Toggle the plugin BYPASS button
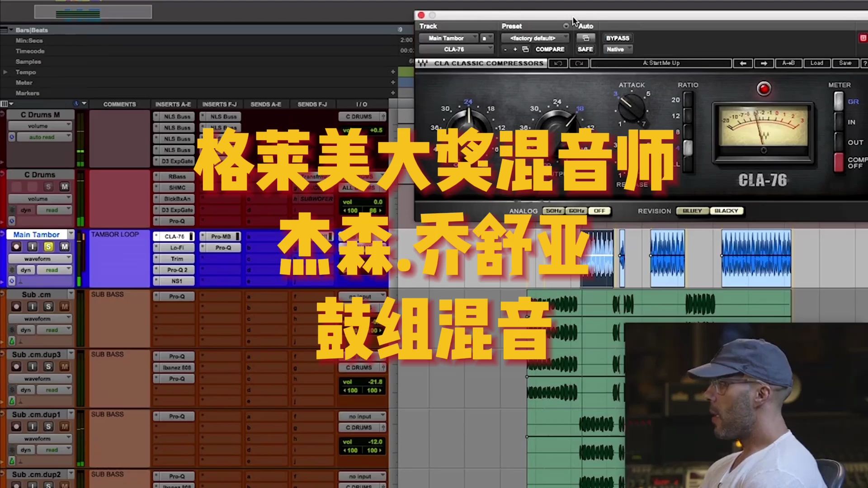Viewport: 868px width, 488px height. (618, 38)
